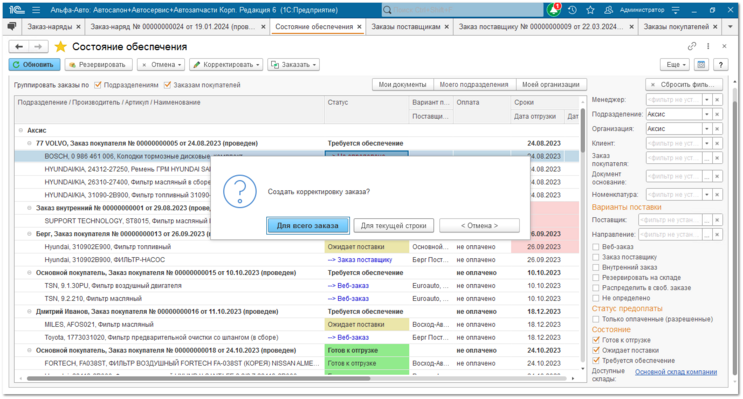743x399 pixels.
Task: Uncheck the Готов к отгрузке state
Action: click(596, 340)
